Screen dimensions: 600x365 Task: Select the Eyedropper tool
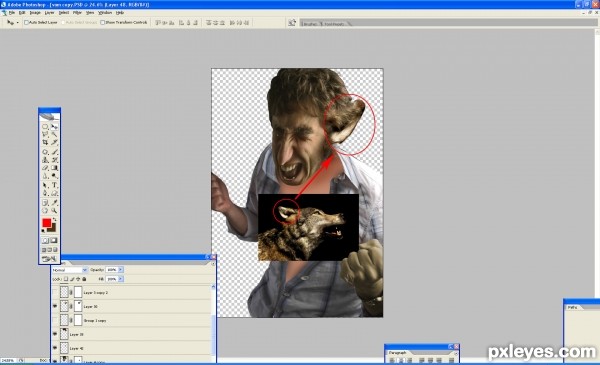pyautogui.click(x=54, y=203)
